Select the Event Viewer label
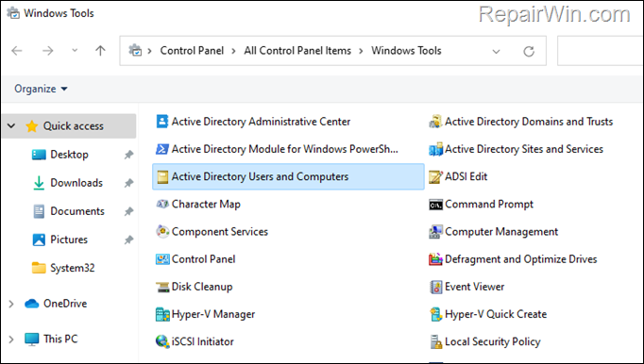 (x=474, y=287)
